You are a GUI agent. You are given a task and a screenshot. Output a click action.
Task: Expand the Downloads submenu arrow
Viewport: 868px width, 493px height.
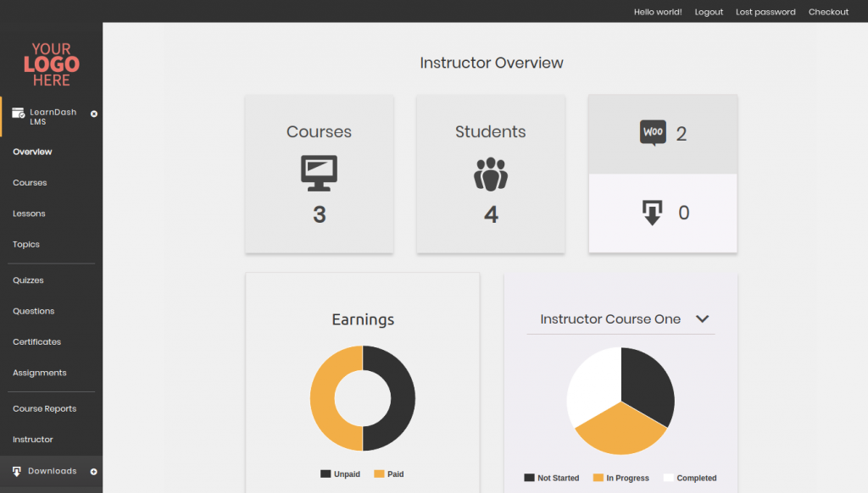tap(93, 472)
